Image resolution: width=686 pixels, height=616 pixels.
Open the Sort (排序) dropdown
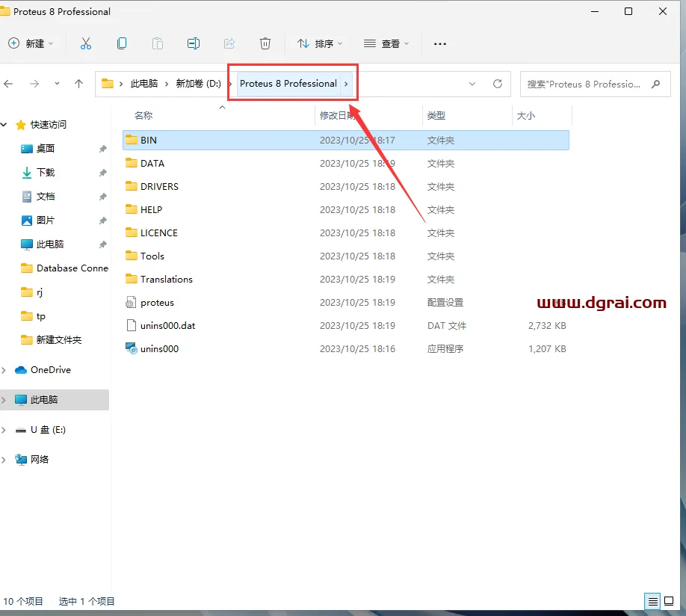tap(320, 43)
